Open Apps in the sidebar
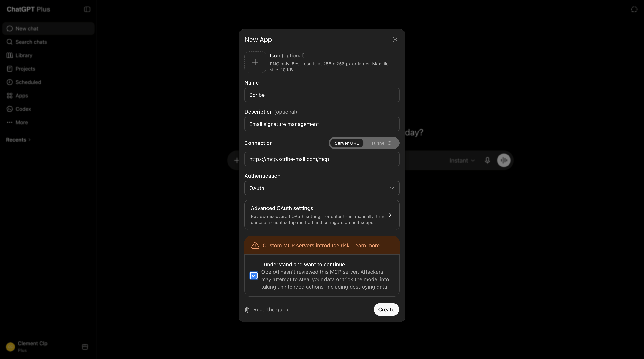This screenshot has width=644, height=359. 48,96
